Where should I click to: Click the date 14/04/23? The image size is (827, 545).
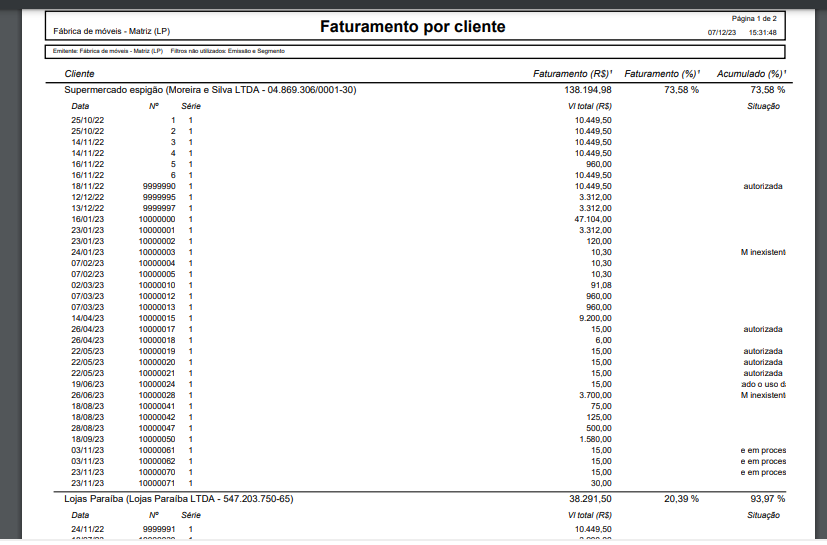coord(88,319)
